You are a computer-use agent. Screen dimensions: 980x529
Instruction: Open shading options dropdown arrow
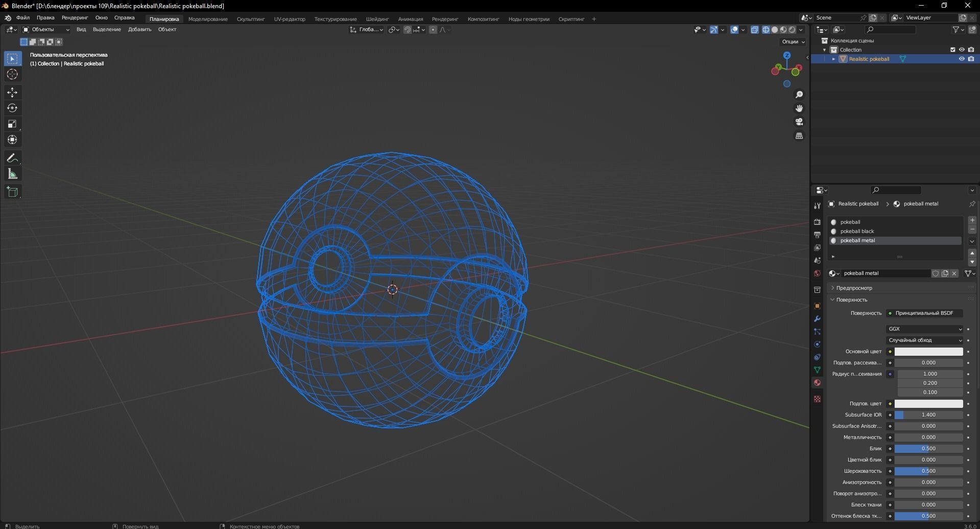click(801, 30)
